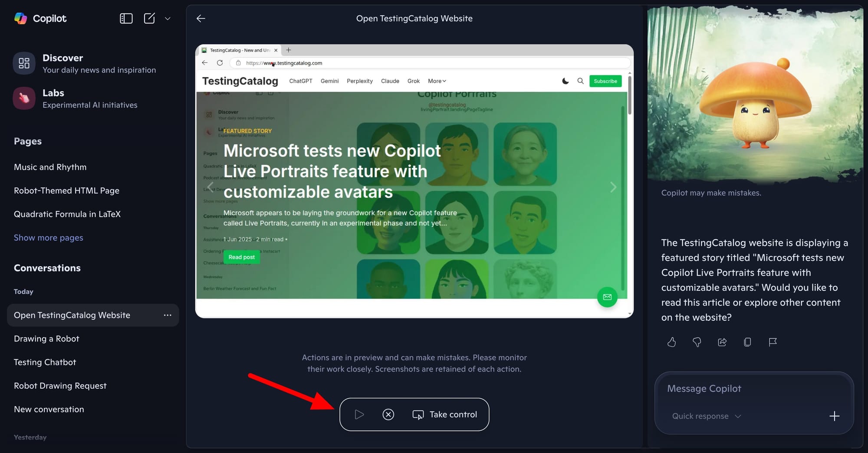Screen dimensions: 868x453
Task: Click Take control button
Action: [x=444, y=415]
